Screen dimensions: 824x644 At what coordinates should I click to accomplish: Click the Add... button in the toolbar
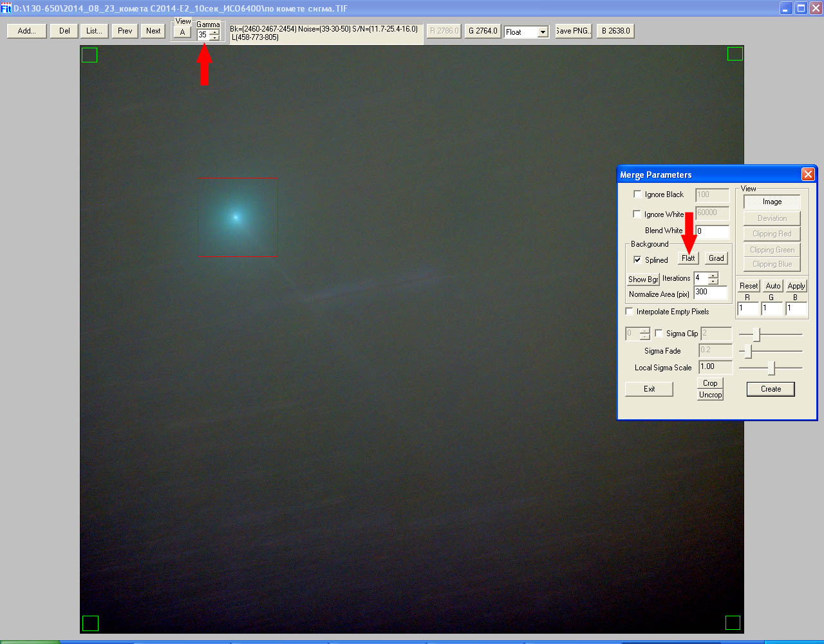[26, 31]
